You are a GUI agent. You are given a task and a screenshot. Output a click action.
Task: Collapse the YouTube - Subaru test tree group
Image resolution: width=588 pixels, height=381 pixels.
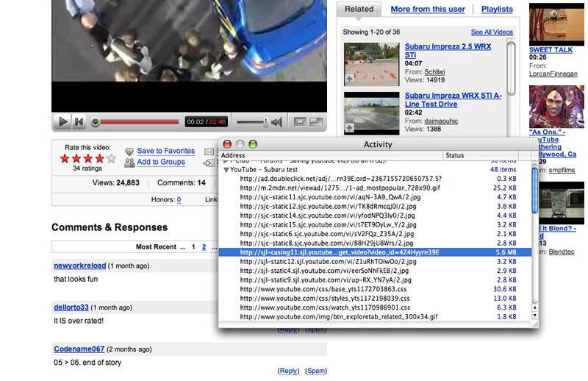[226, 169]
